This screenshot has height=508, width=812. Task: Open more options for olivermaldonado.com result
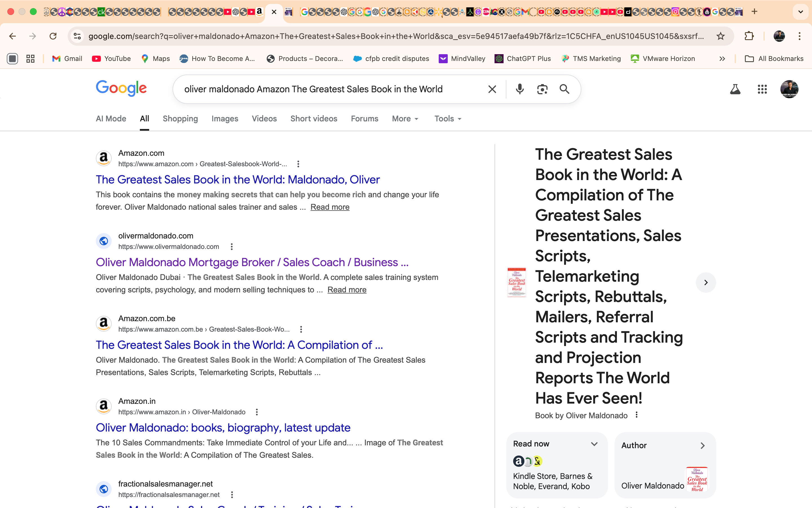pyautogui.click(x=231, y=247)
